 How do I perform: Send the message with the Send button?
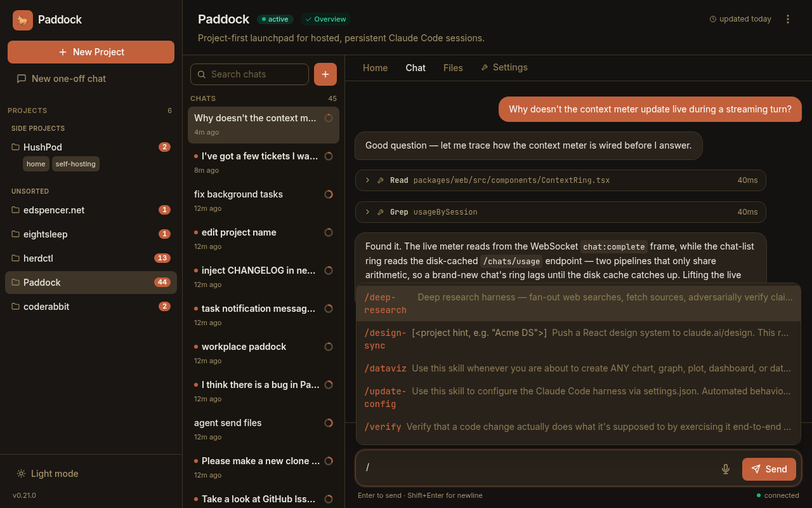point(769,469)
